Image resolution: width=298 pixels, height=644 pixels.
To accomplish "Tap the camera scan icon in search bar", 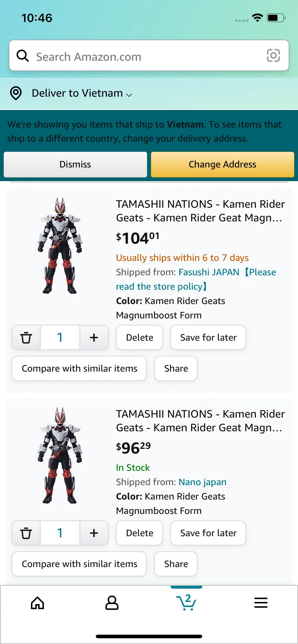I will click(x=273, y=56).
